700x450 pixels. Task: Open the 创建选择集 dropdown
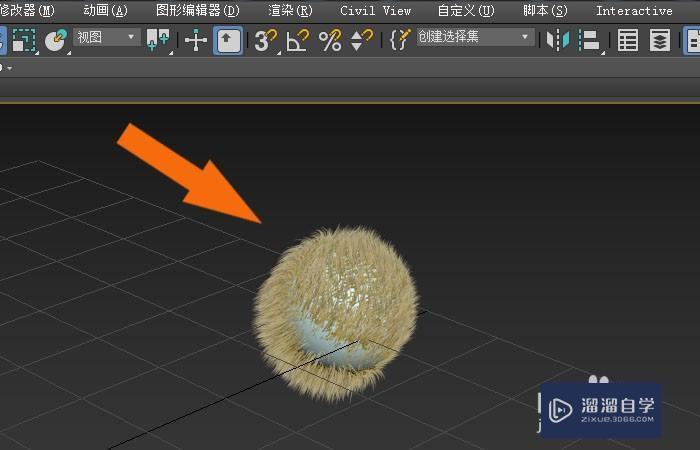tap(475, 37)
